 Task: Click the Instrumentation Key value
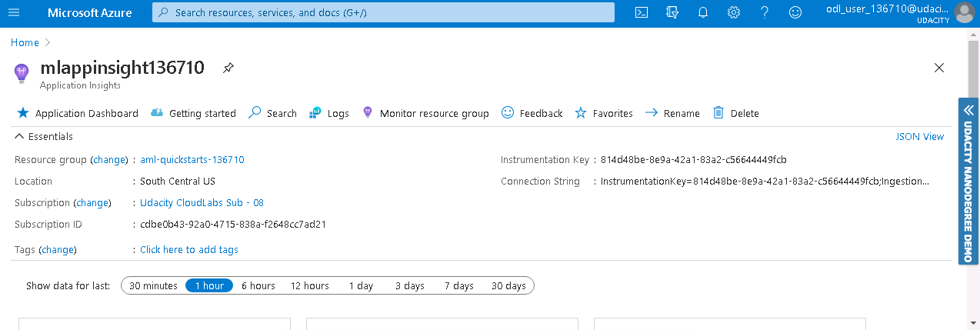coord(694,160)
